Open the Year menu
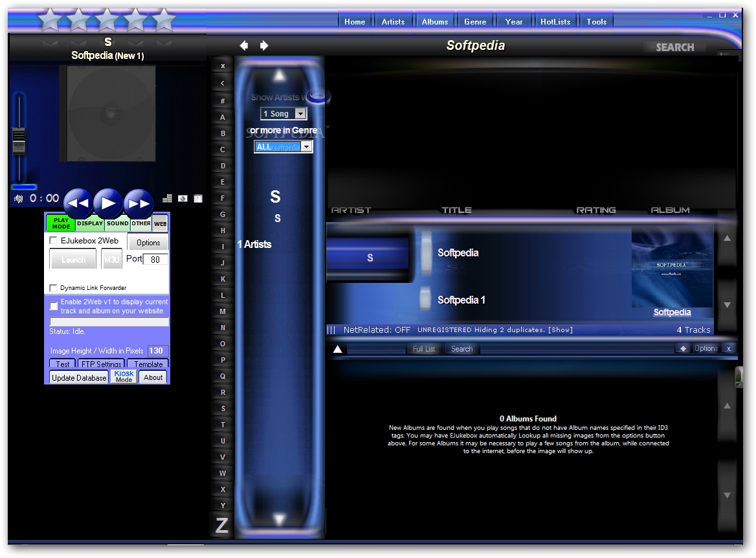The height and width of the screenshot is (558, 756). 513,22
